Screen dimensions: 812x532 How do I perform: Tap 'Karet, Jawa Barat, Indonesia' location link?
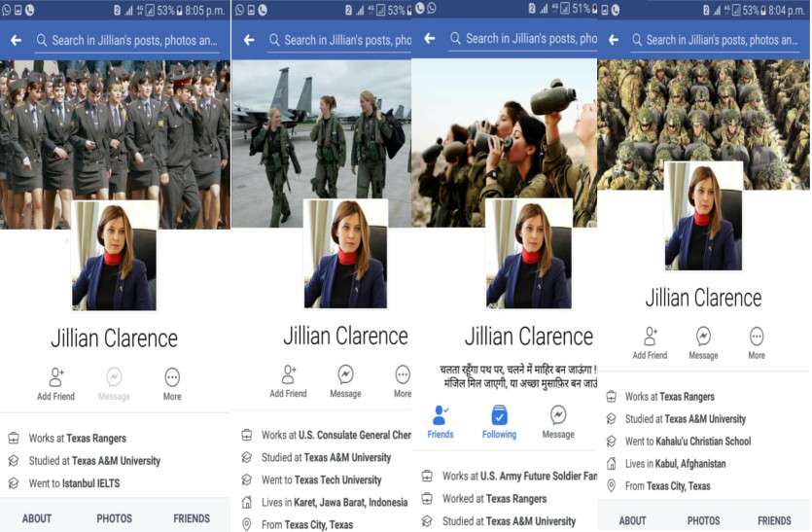click(x=351, y=502)
